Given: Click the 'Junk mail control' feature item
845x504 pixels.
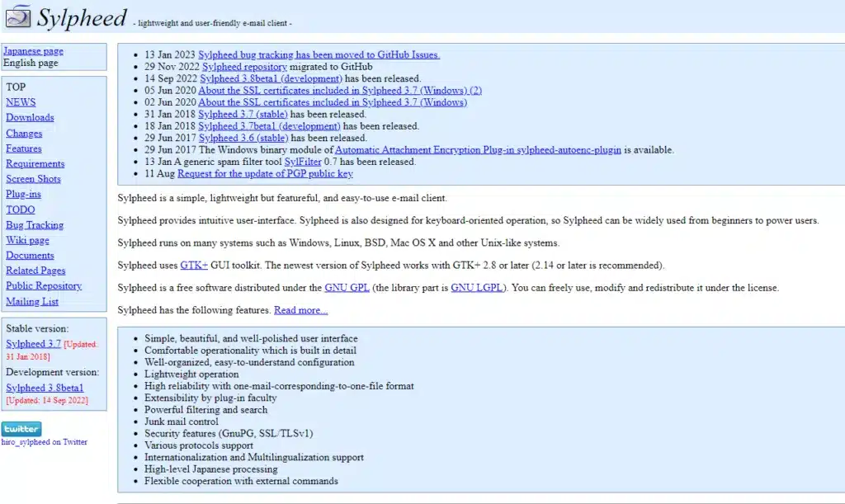Looking at the screenshot, I should coord(181,421).
